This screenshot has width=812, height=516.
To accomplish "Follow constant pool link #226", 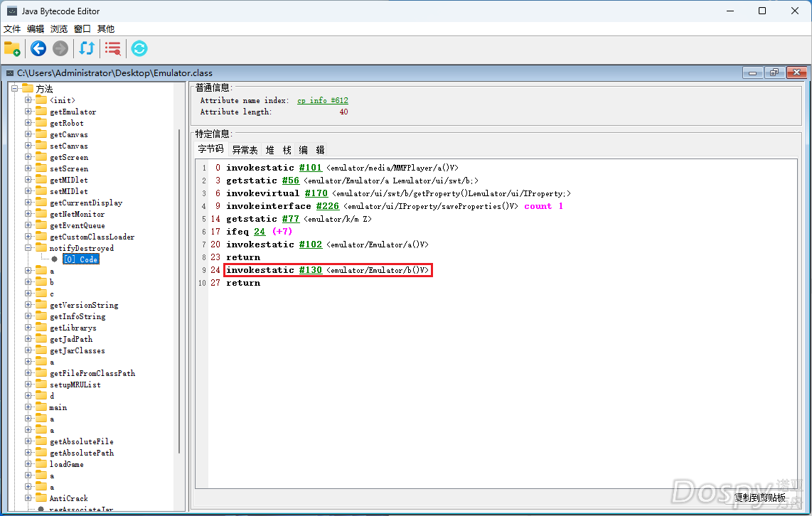I will [328, 206].
